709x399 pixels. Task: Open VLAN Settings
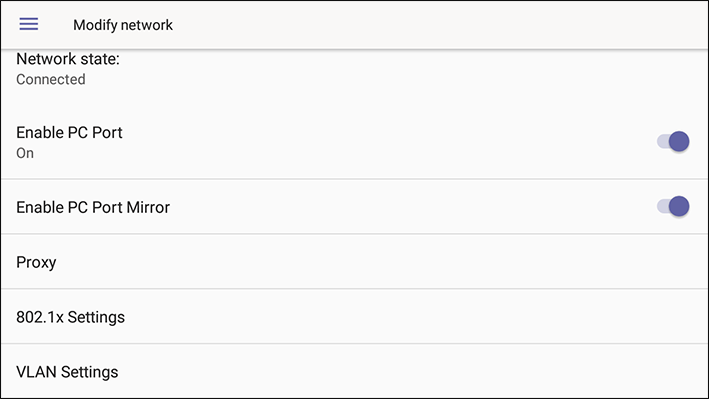354,371
